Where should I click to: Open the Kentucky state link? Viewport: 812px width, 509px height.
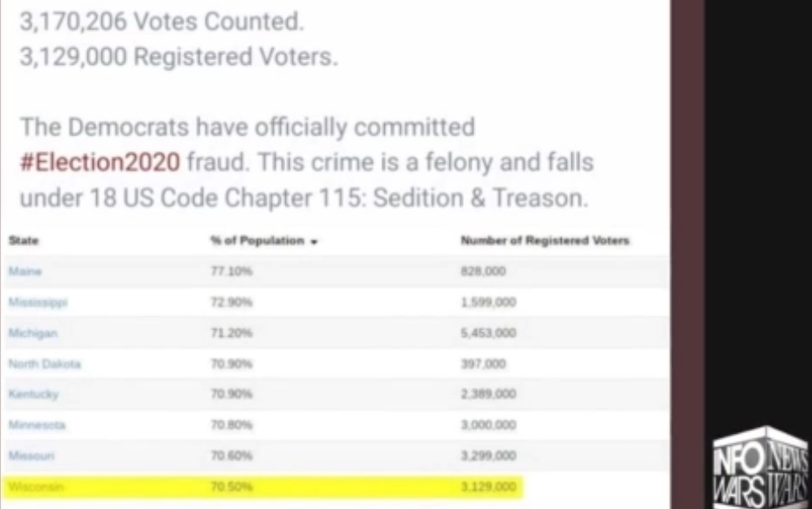[x=33, y=394]
